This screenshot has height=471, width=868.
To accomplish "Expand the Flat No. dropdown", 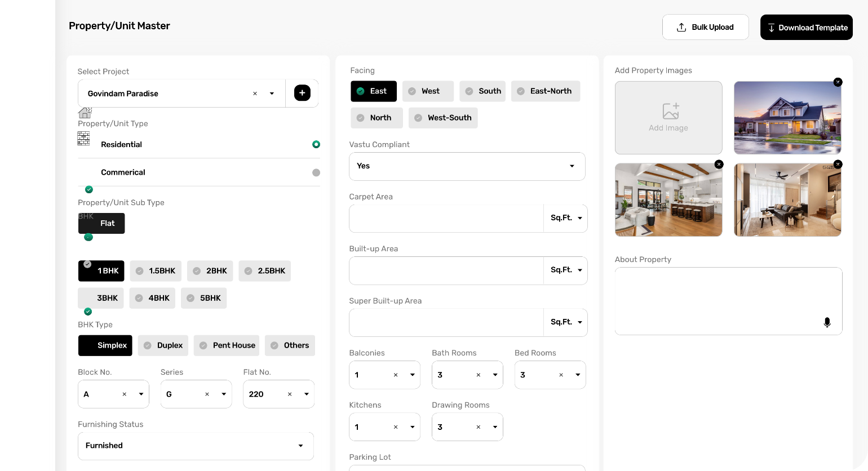I will 307,394.
